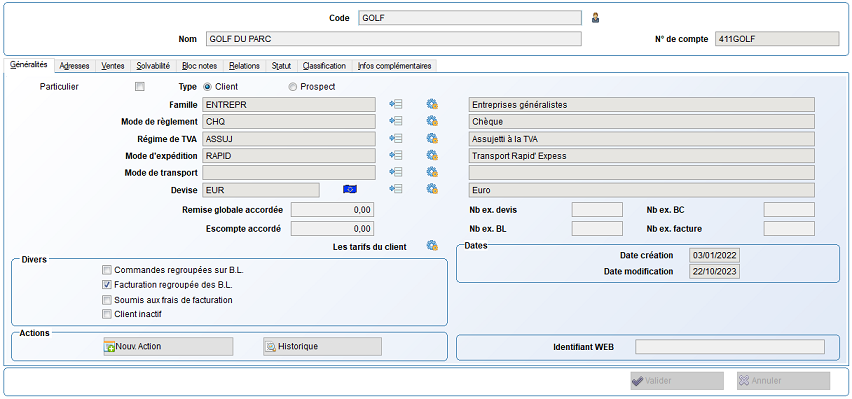852x399 pixels.
Task: Click the Mode d'expédition field RAPID
Action: point(289,155)
